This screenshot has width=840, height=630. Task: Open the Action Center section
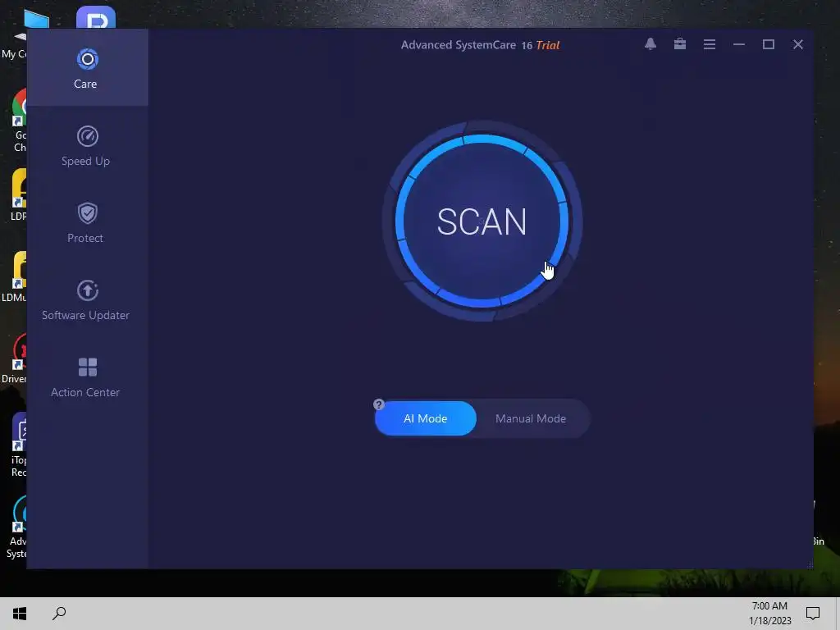pyautogui.click(x=87, y=377)
